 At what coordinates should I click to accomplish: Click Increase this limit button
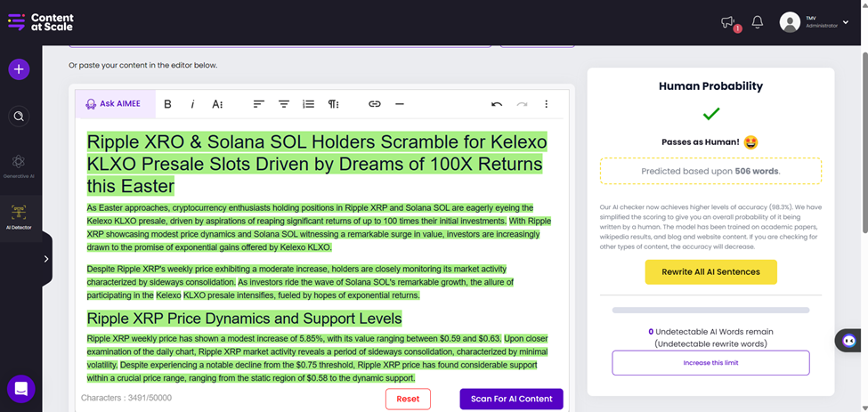click(x=710, y=363)
